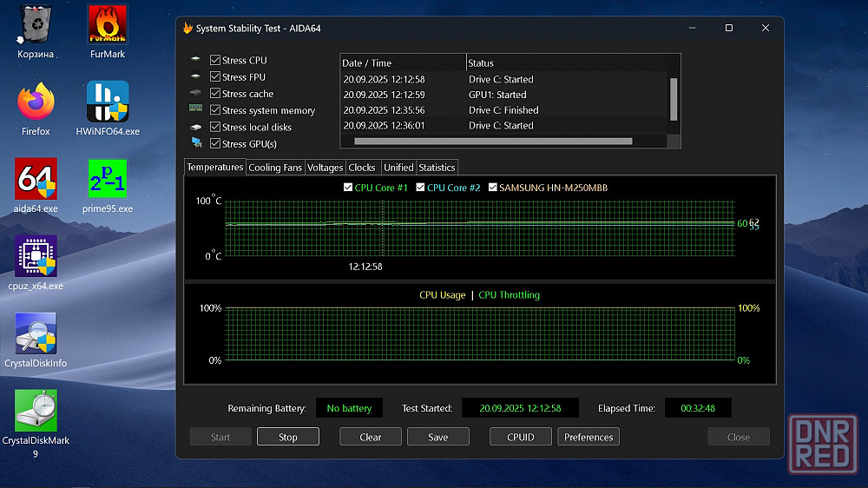
Task: Open the prime95.exe desktop icon
Action: tap(108, 180)
